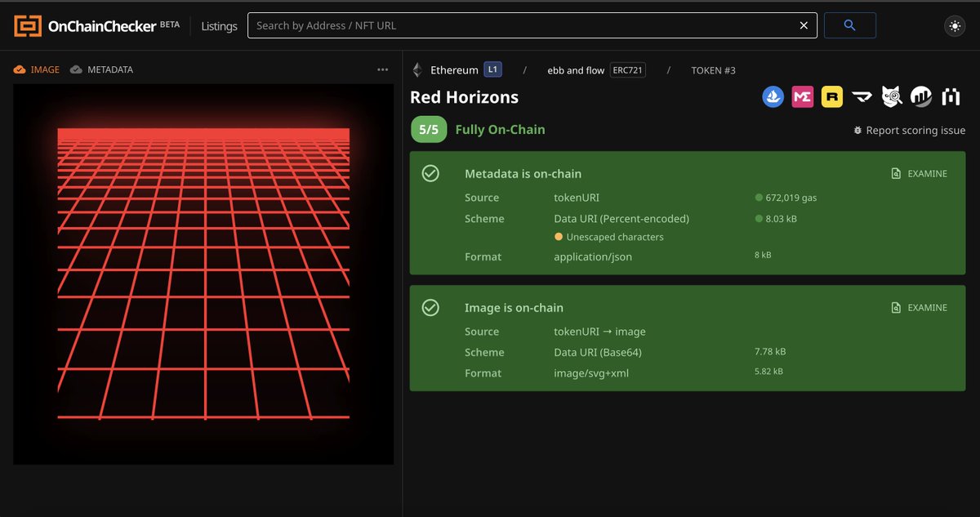Click EXAMINE in the Metadata panel
Viewport: 980px width, 517px height.
pos(920,174)
